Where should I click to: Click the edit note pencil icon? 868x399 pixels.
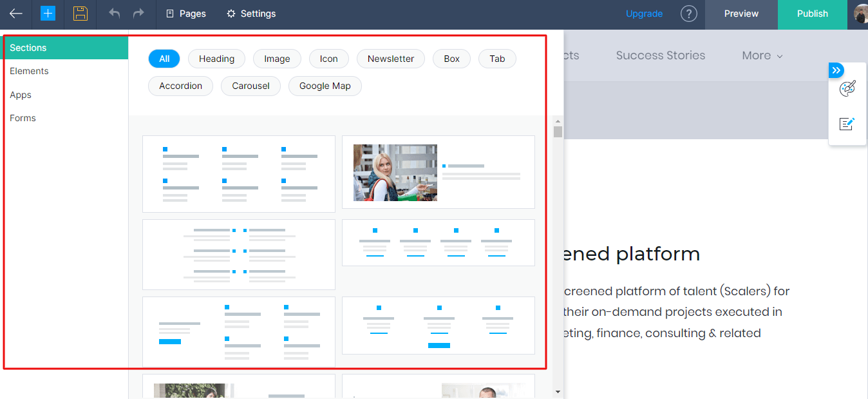pyautogui.click(x=847, y=124)
